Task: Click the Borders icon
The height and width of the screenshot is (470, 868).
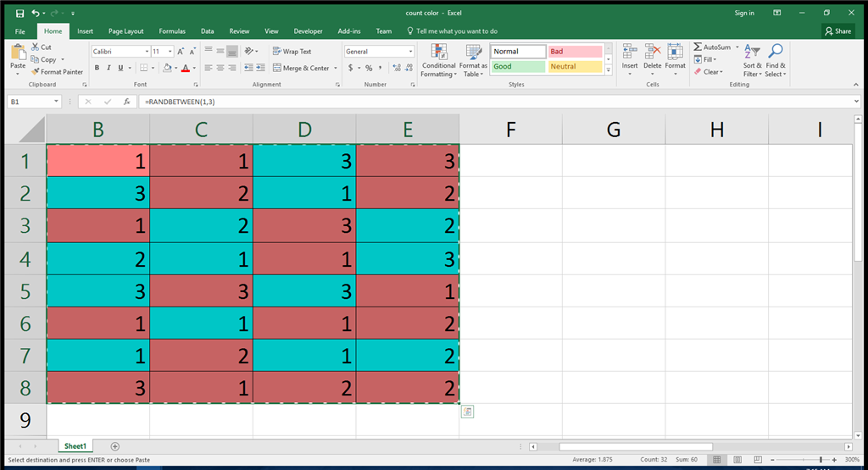Action: [x=144, y=68]
